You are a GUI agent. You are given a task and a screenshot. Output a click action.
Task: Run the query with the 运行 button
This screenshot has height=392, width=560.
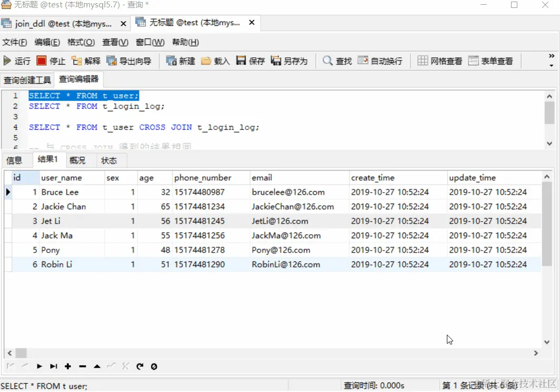coord(17,61)
